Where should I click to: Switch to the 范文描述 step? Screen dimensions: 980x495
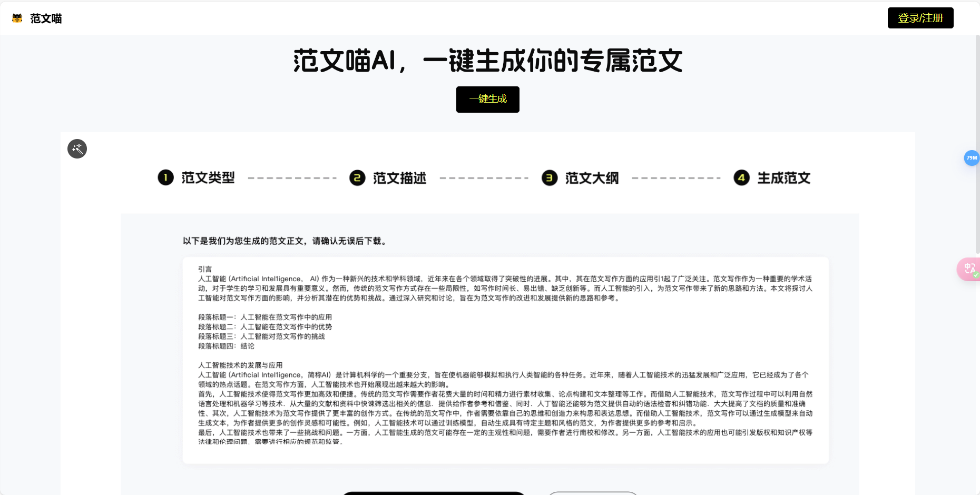(399, 178)
